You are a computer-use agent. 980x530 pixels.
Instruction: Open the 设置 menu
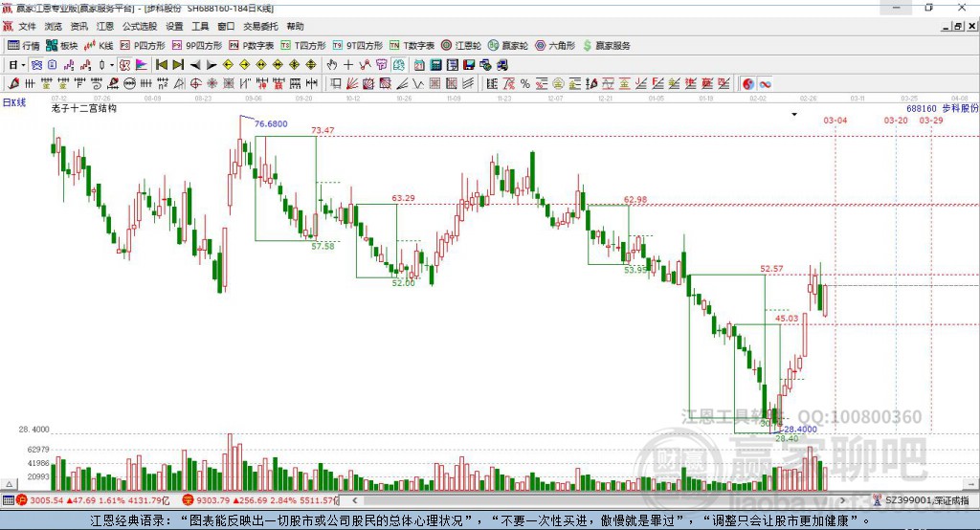coord(174,26)
